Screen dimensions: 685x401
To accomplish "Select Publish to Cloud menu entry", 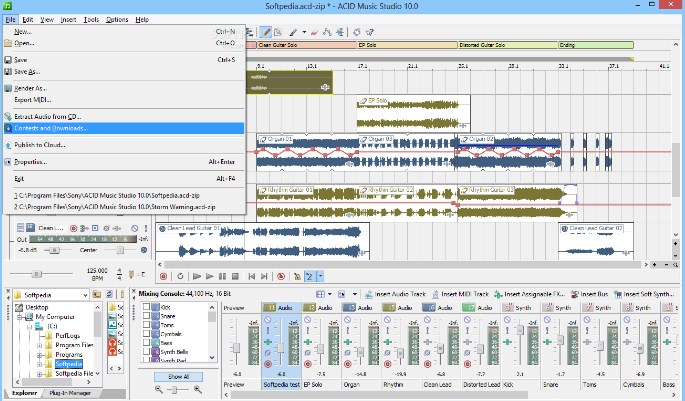I will tap(124, 145).
